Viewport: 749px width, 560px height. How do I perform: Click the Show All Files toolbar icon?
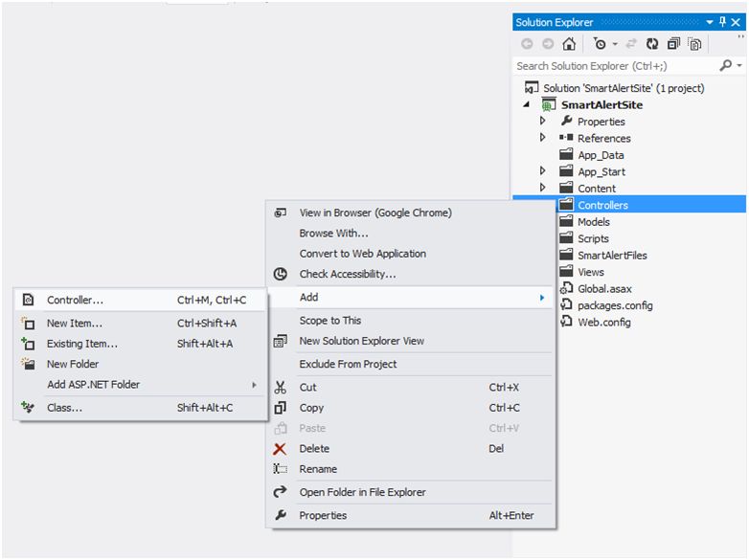pos(694,44)
